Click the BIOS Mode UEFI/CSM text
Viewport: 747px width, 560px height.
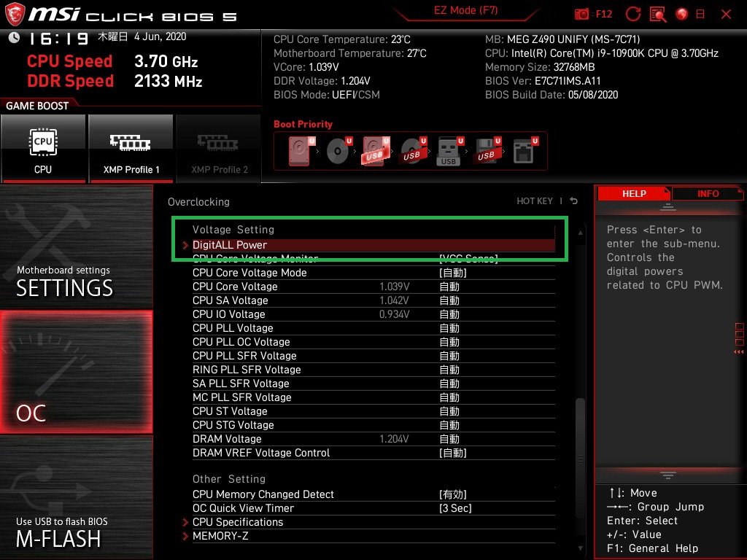click(327, 95)
